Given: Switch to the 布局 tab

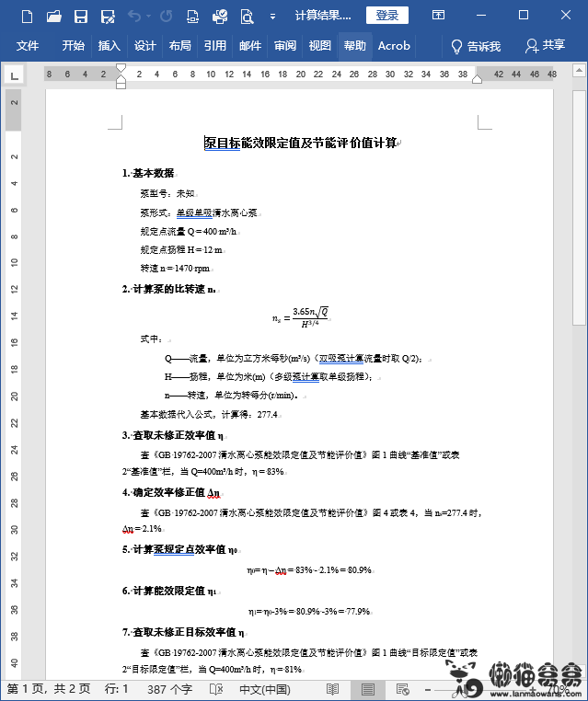Looking at the screenshot, I should click(180, 46).
